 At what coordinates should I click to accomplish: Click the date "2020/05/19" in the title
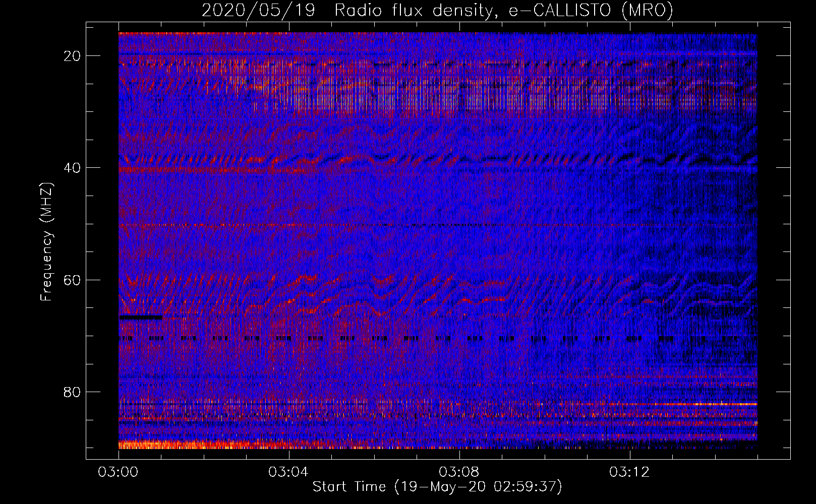click(x=258, y=11)
